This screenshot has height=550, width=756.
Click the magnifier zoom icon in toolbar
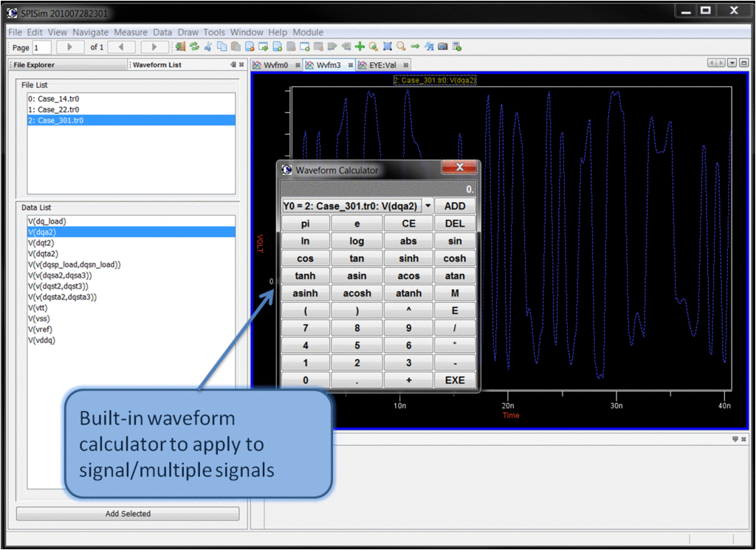tap(401, 47)
